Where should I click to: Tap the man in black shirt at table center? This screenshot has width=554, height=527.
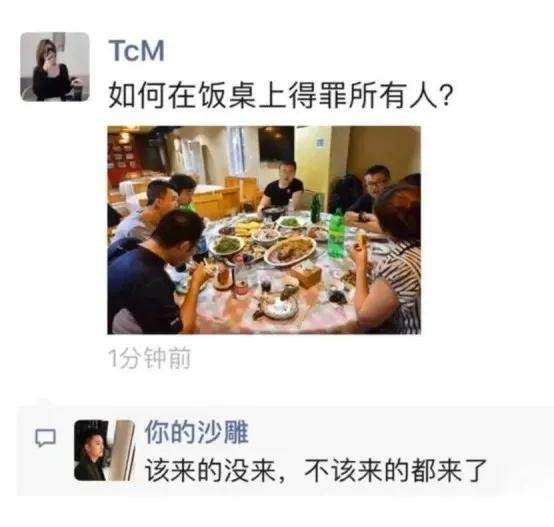[281, 187]
